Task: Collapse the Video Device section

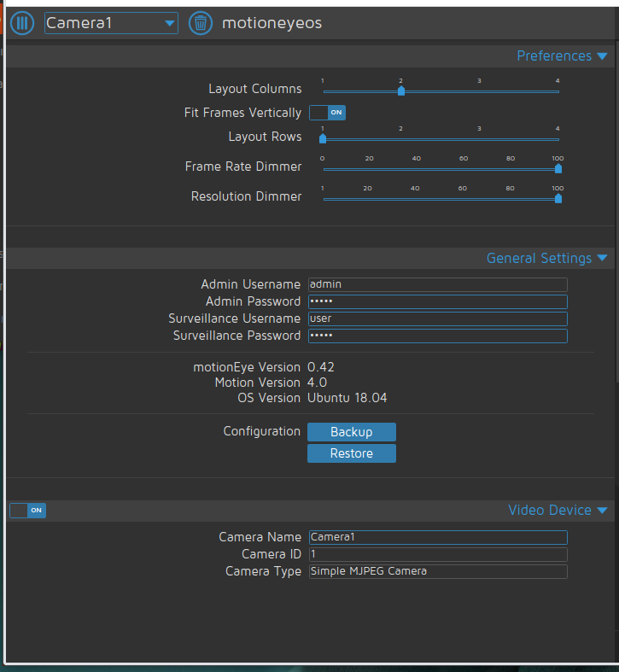Action: click(x=558, y=510)
